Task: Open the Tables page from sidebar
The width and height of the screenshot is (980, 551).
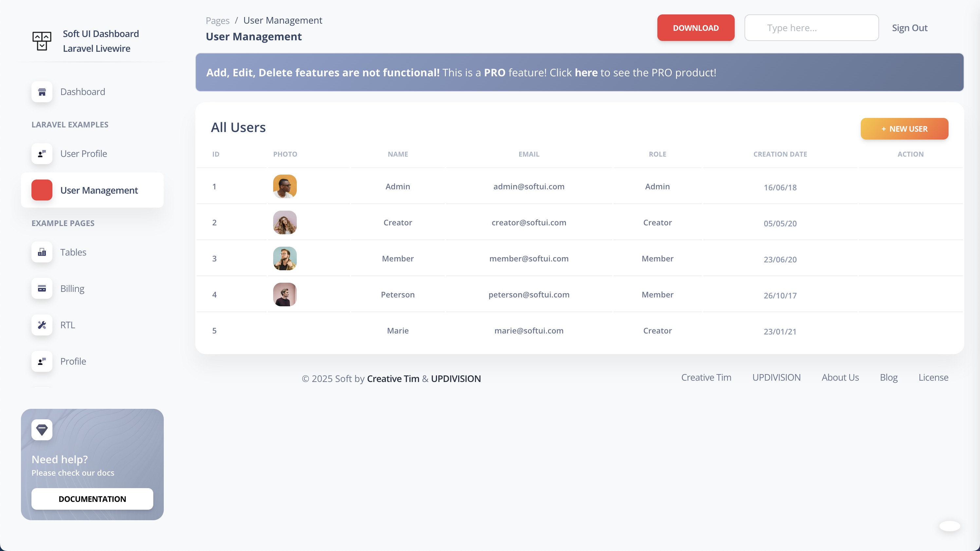Action: [x=73, y=252]
